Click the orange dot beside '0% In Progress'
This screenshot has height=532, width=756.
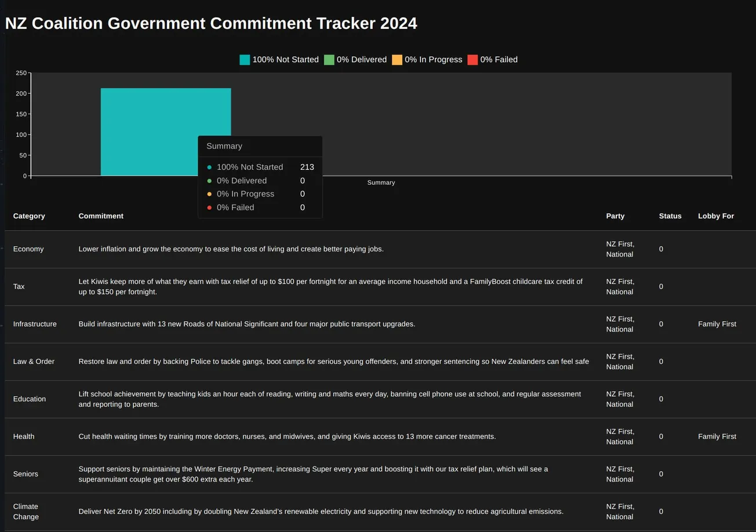[209, 194]
